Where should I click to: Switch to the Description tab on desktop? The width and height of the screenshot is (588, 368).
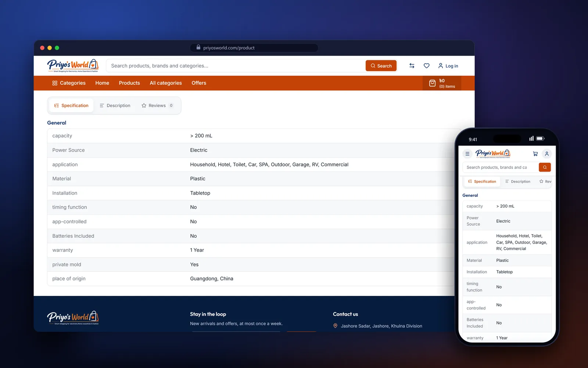click(x=115, y=106)
